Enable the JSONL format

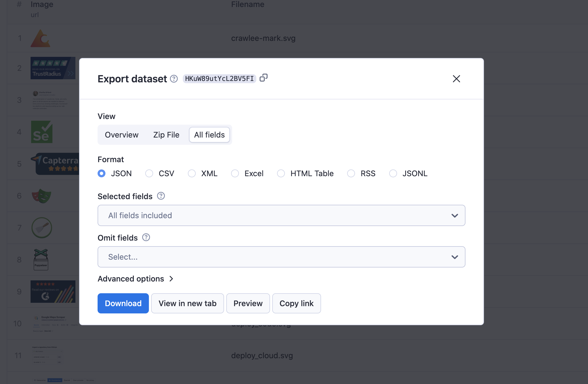click(393, 173)
